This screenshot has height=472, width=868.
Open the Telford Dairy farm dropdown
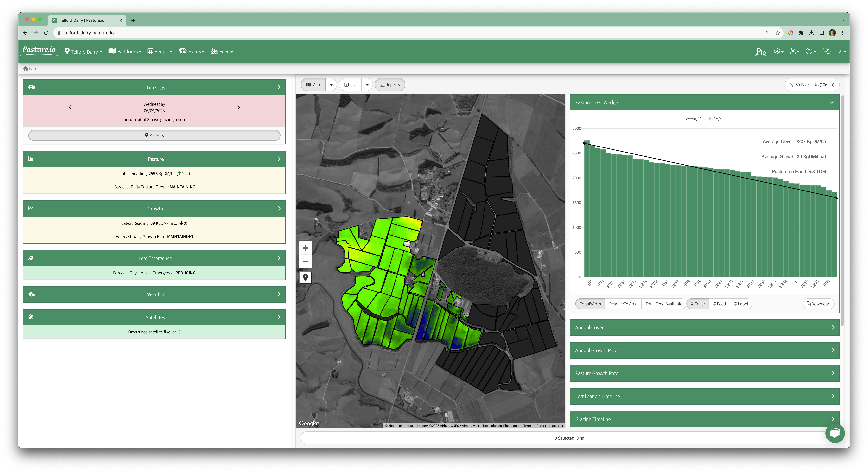[x=83, y=51]
